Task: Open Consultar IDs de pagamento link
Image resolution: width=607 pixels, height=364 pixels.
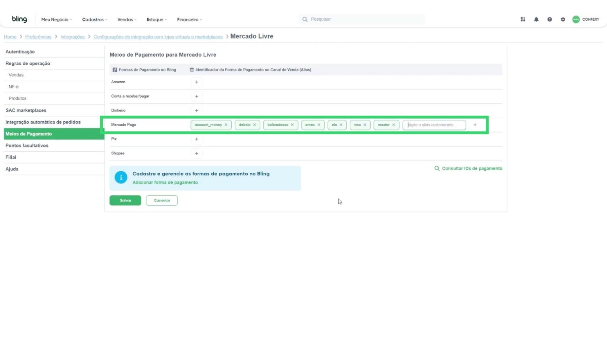Action: [468, 169]
